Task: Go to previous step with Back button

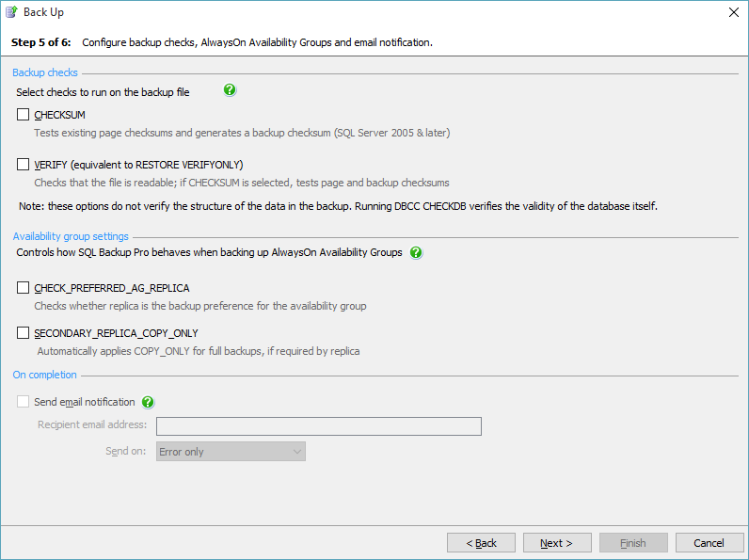Action: [x=481, y=543]
